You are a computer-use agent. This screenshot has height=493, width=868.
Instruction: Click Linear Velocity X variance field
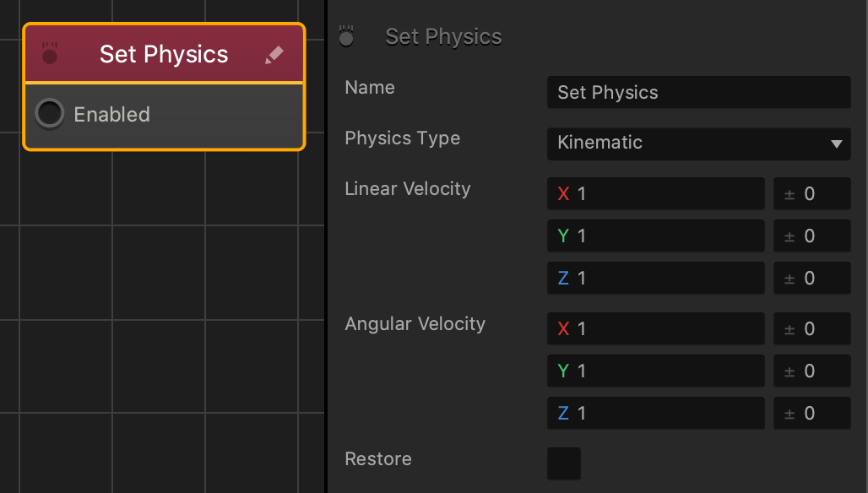[811, 193]
